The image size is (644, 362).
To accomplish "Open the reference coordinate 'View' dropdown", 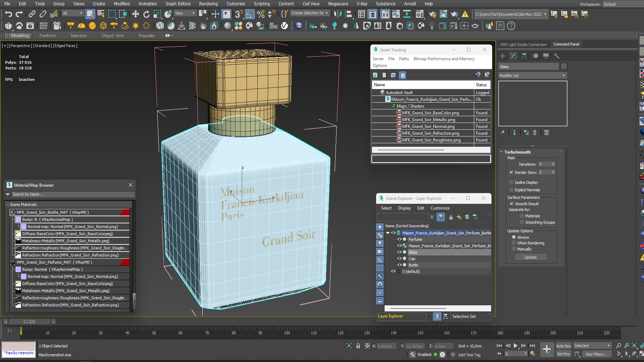I will pyautogui.click(x=185, y=13).
